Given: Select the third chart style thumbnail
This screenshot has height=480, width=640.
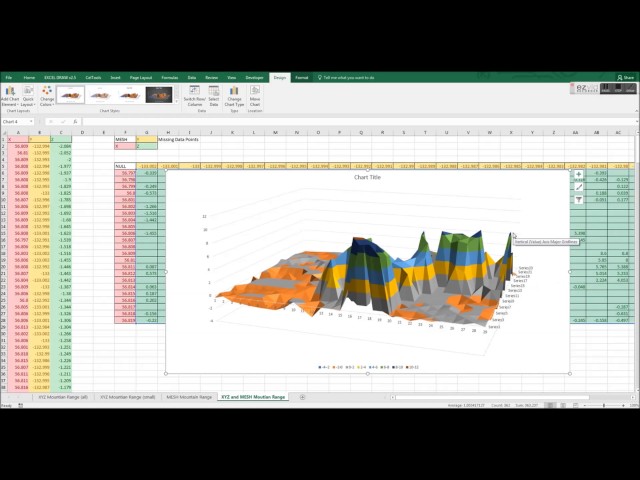Looking at the screenshot, I should click(x=129, y=95).
